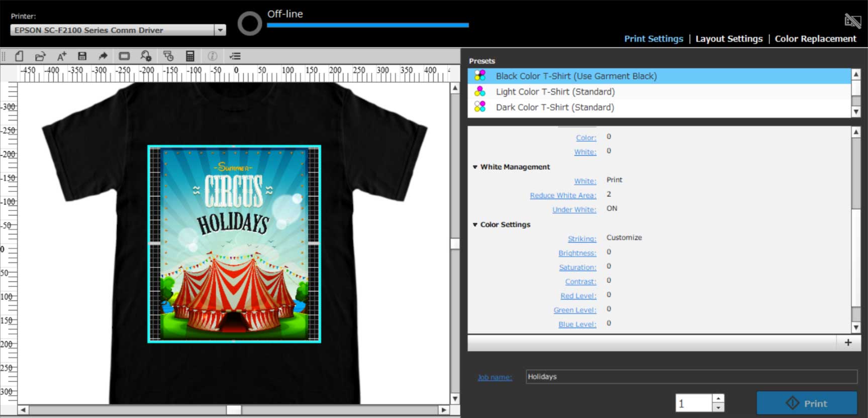Open the ink cost calculator icon
868x418 pixels.
(x=190, y=56)
